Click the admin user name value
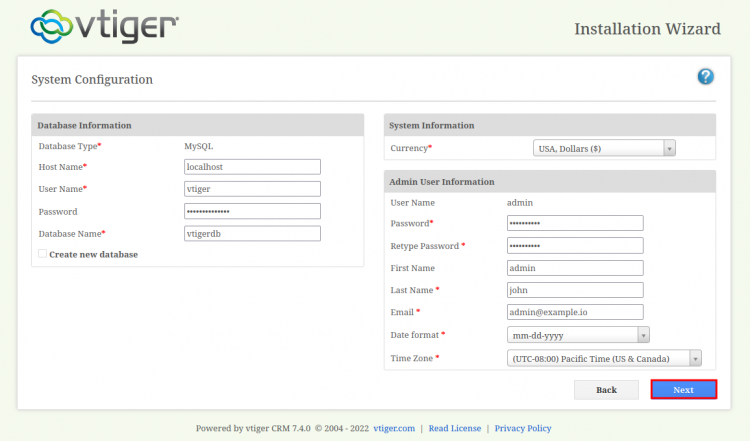This screenshot has height=441, width=750. [519, 203]
